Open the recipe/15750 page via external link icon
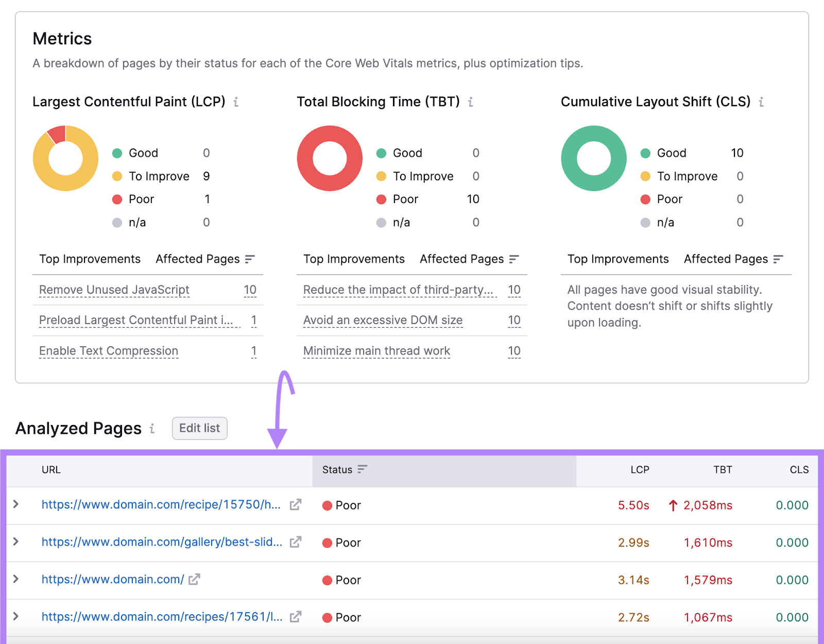This screenshot has height=644, width=824. (x=295, y=505)
